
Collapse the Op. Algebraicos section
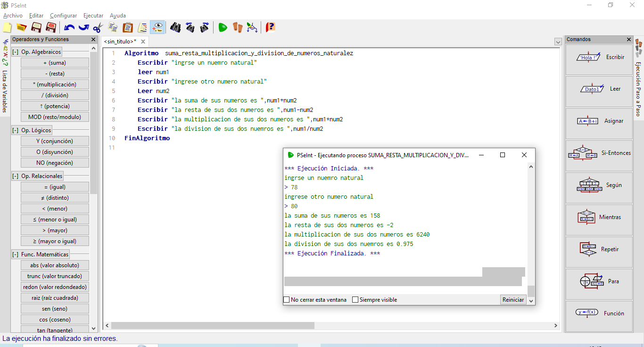tap(16, 52)
